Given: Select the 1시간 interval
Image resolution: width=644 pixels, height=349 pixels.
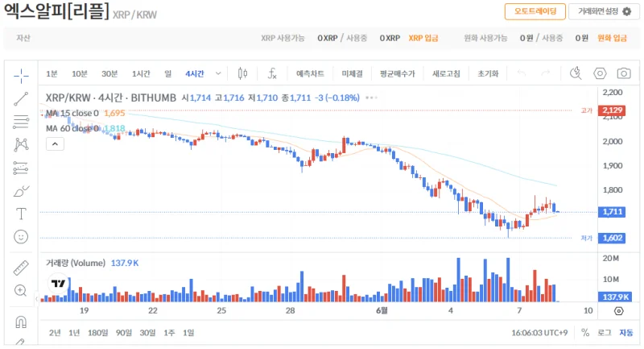Looking at the screenshot, I should pyautogui.click(x=141, y=73).
